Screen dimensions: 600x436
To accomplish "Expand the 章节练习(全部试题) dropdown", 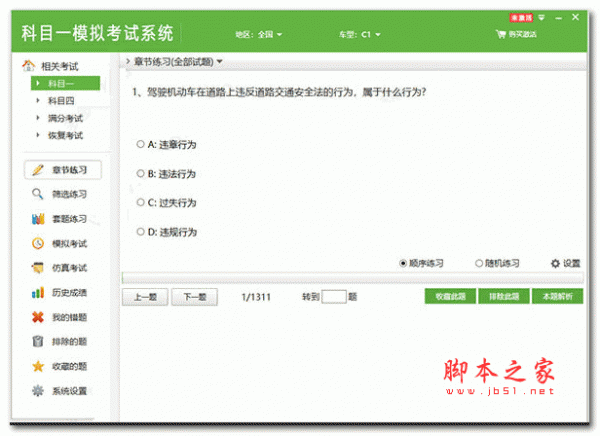I will [220, 62].
